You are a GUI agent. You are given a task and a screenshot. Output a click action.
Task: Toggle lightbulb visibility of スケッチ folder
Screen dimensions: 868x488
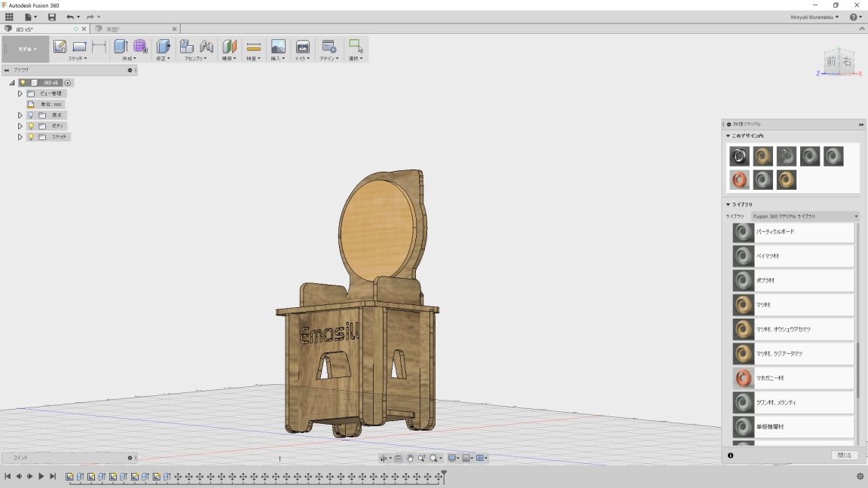[x=31, y=136]
